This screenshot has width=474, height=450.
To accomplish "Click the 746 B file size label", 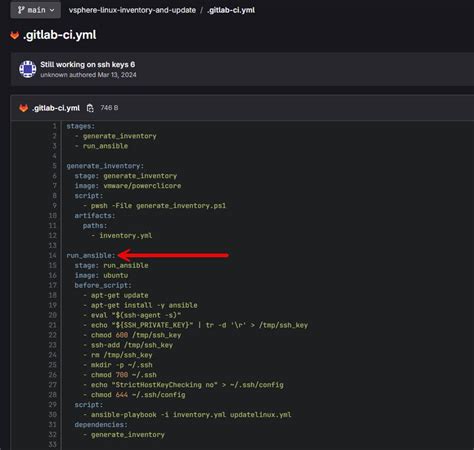I will click(x=109, y=108).
